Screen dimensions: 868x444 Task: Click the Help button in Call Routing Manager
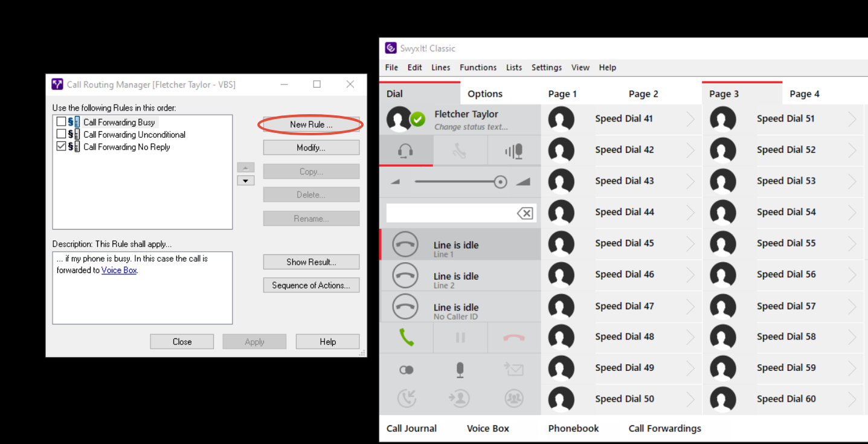pyautogui.click(x=327, y=342)
